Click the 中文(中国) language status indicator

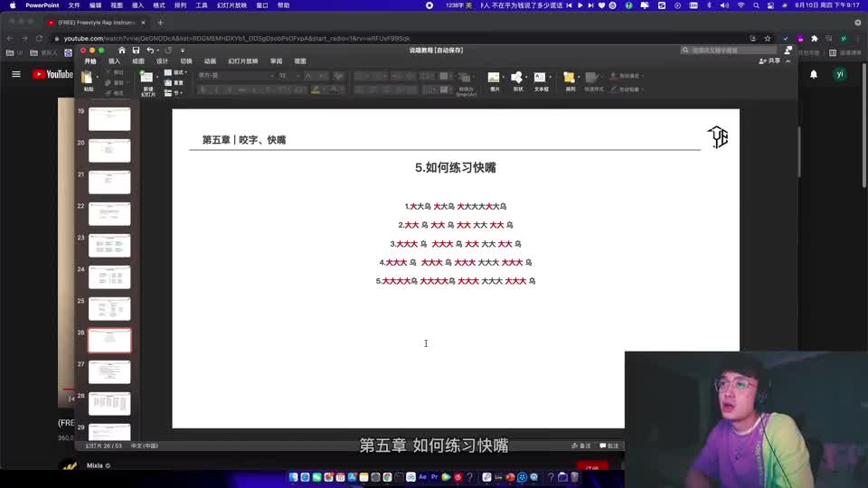point(145,446)
